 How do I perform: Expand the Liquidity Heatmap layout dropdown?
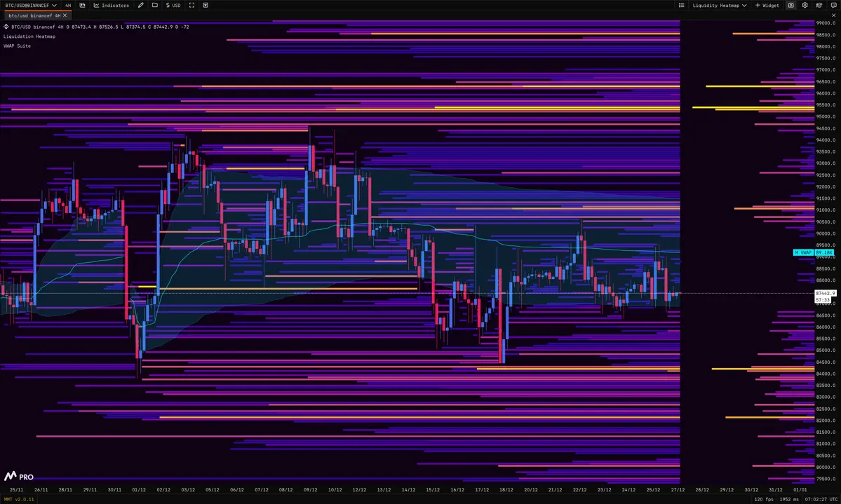click(719, 6)
